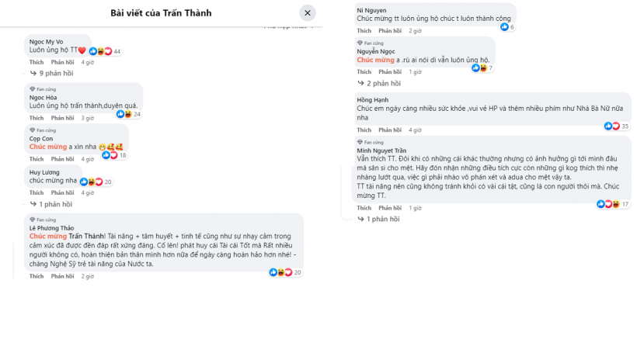Click the Fan cứng badge above Nguyễn Ngọc

pyautogui.click(x=370, y=43)
